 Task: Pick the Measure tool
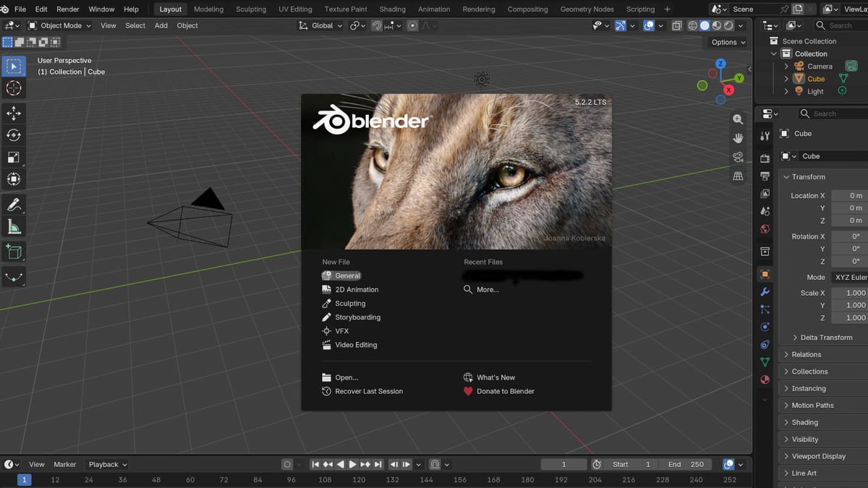pyautogui.click(x=14, y=227)
